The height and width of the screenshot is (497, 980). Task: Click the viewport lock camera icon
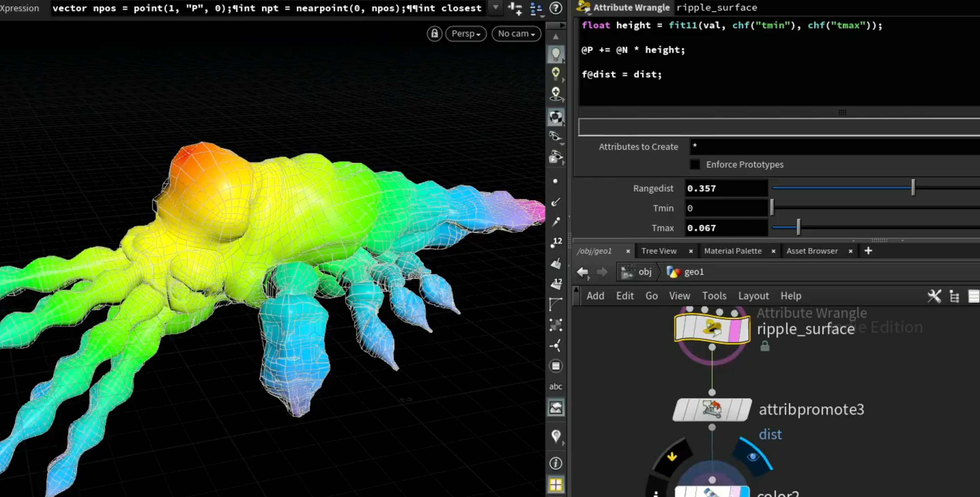434,34
